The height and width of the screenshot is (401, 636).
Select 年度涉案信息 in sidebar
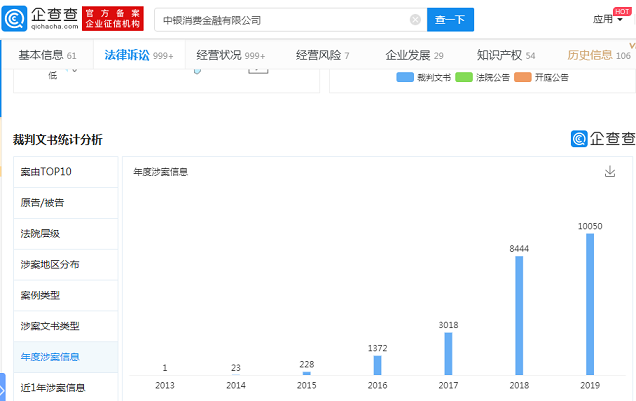click(66, 357)
